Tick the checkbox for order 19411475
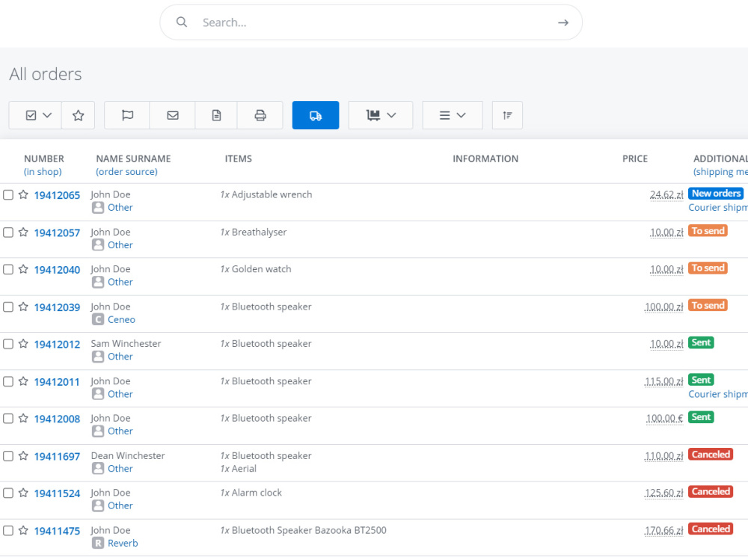Image resolution: width=748 pixels, height=560 pixels. tap(8, 530)
